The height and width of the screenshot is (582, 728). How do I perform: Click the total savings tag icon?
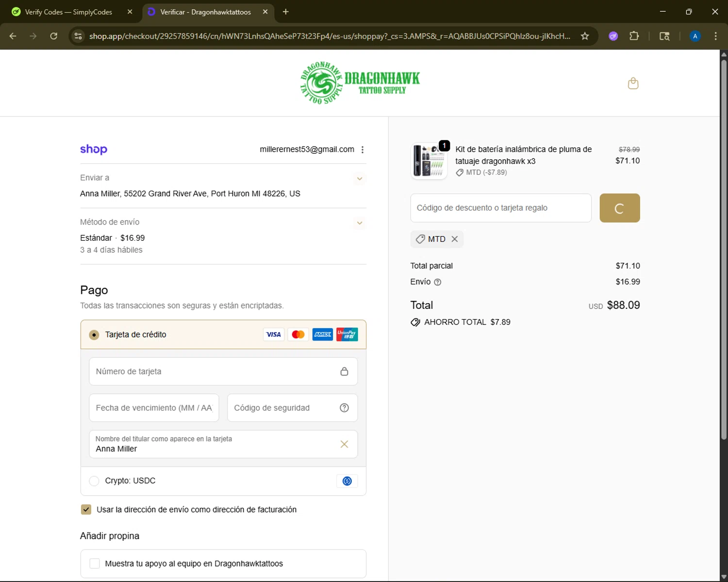tap(415, 323)
